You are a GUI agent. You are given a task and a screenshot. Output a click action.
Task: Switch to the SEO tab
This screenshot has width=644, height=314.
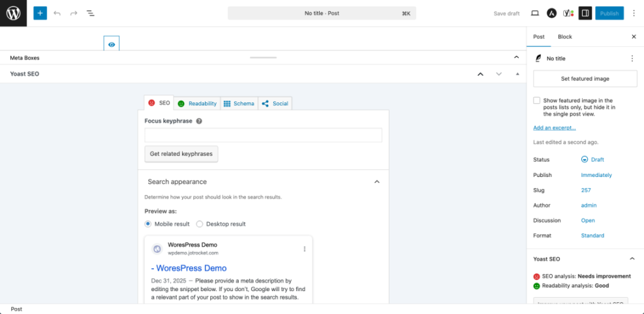[159, 103]
